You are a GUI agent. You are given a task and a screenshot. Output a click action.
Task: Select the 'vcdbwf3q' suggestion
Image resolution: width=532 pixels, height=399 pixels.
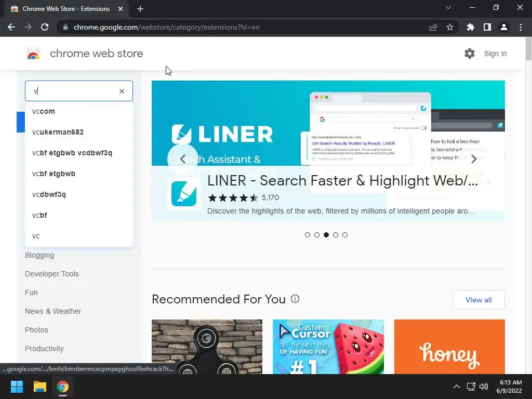[x=79, y=194]
